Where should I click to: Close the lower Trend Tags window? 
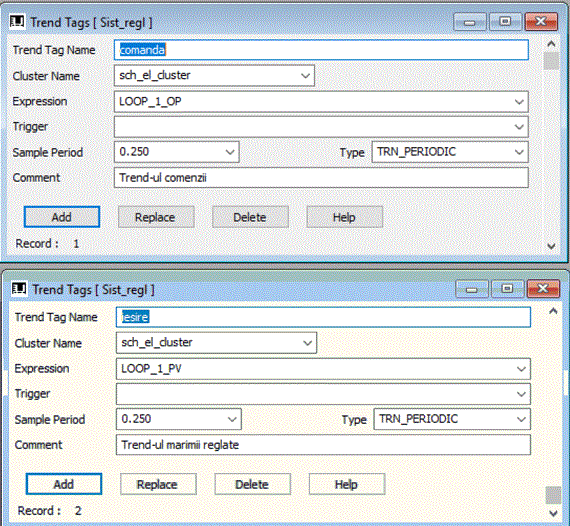pyautogui.click(x=543, y=289)
